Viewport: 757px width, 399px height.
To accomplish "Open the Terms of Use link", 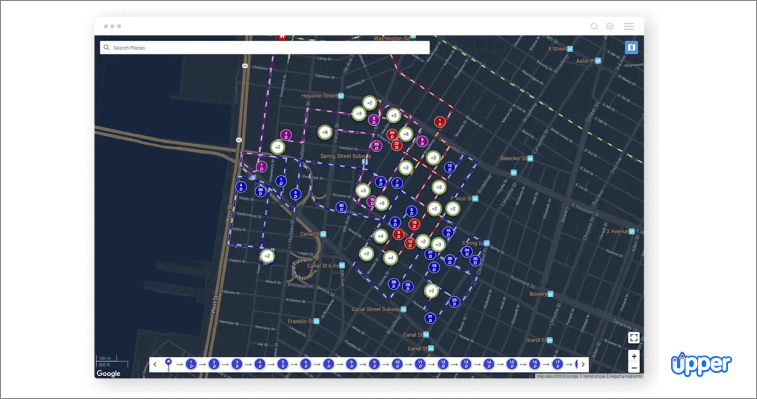I will click(594, 376).
